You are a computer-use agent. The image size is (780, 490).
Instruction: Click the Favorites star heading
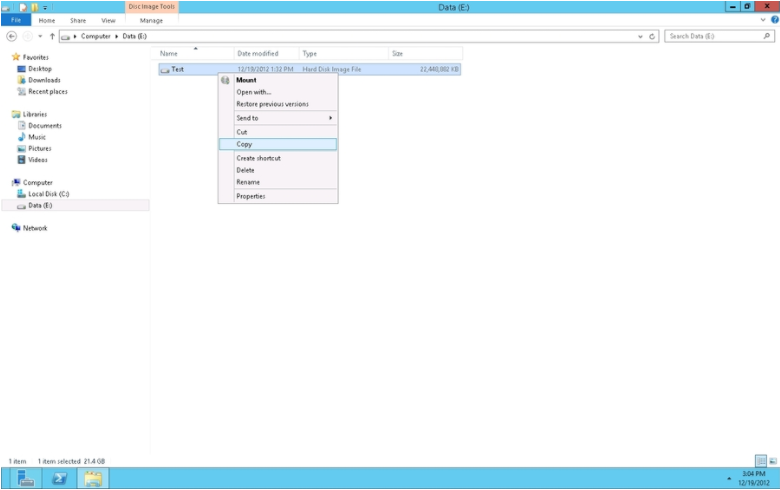click(x=30, y=57)
